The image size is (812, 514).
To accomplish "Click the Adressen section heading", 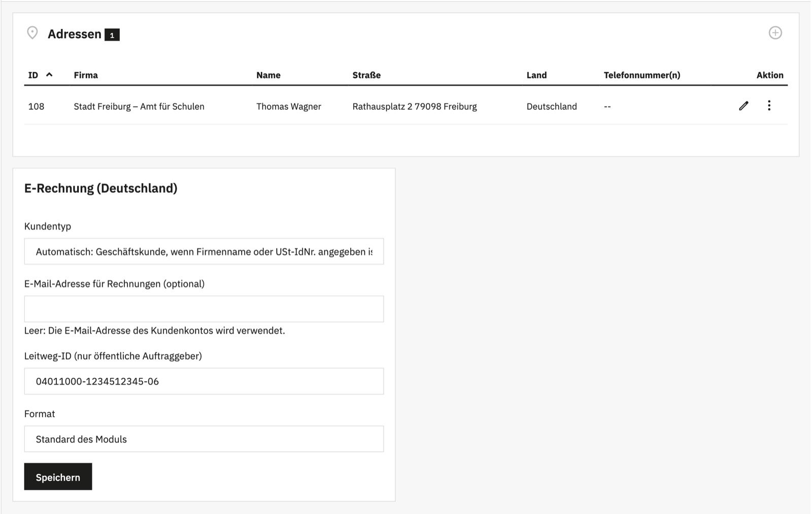I will point(75,34).
